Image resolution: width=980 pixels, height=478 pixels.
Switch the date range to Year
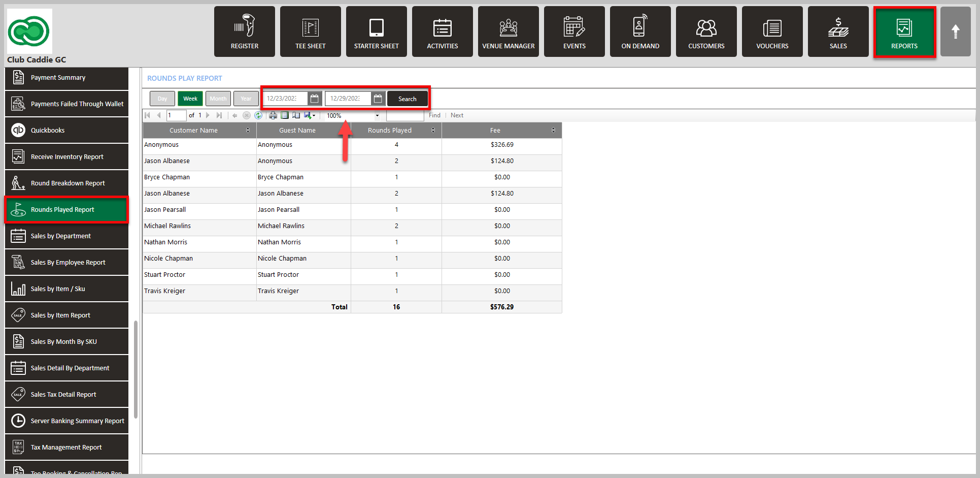coord(246,99)
